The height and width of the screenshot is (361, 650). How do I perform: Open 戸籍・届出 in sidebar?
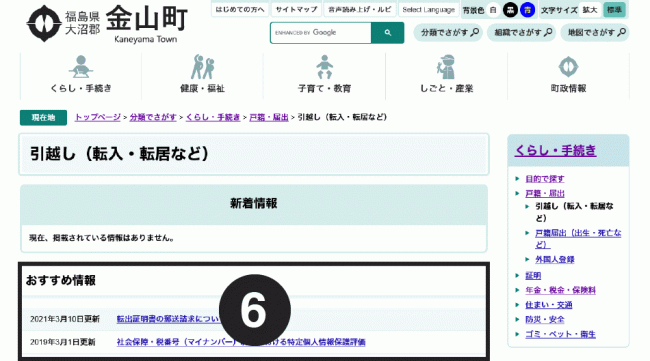[545, 194]
